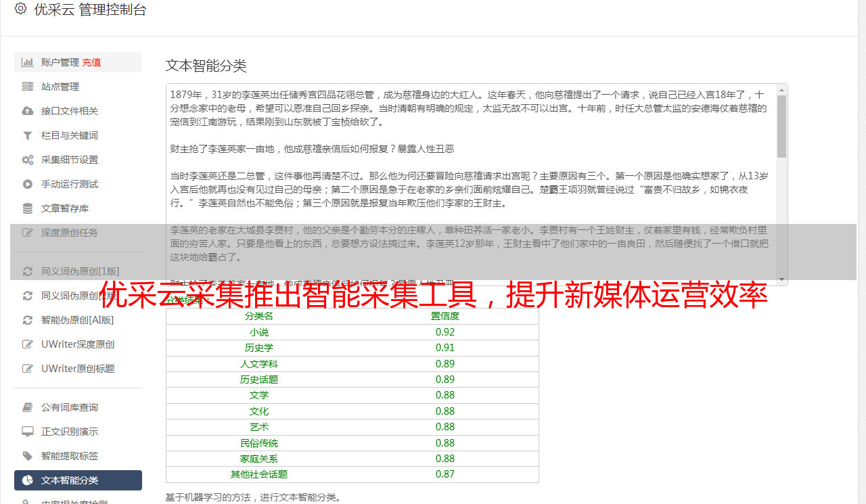Click the edit icon for UWriter深度原创
The height and width of the screenshot is (504, 866).
pyautogui.click(x=28, y=344)
